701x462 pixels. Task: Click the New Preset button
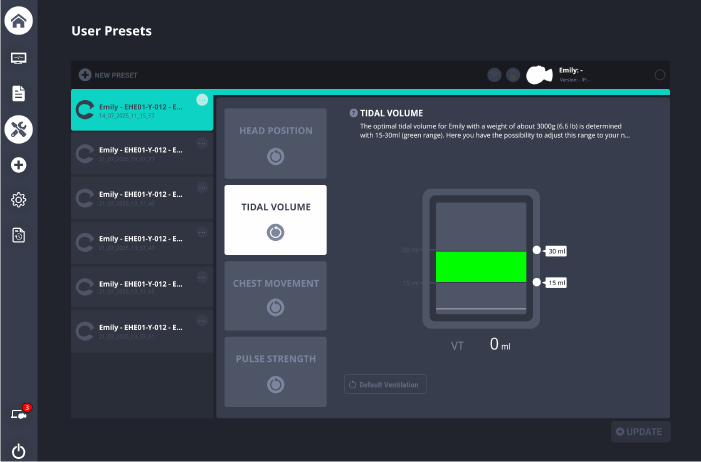pyautogui.click(x=109, y=75)
